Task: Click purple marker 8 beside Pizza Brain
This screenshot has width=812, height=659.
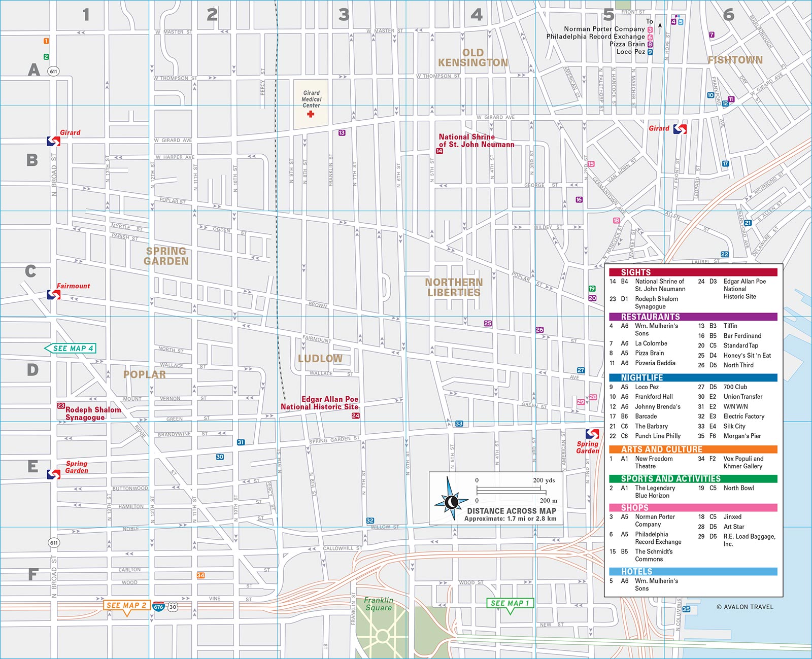Action: 650,44
